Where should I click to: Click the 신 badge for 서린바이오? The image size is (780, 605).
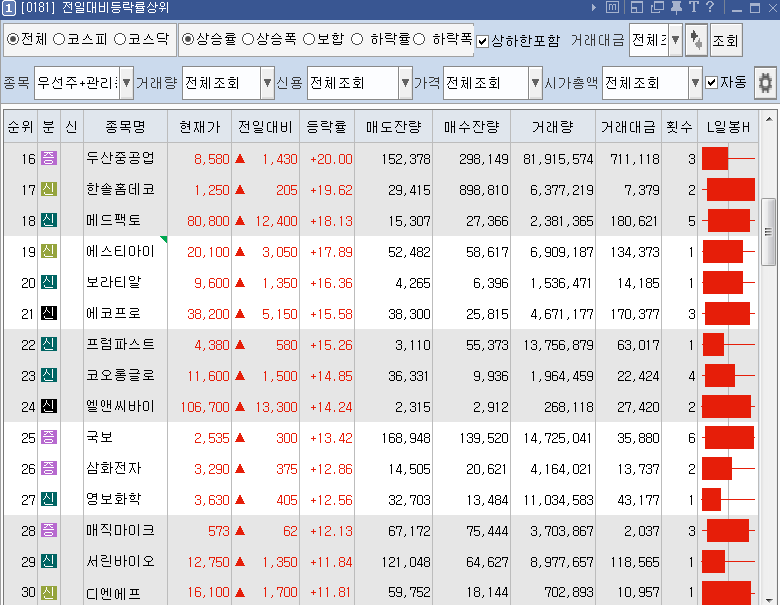coord(48,561)
